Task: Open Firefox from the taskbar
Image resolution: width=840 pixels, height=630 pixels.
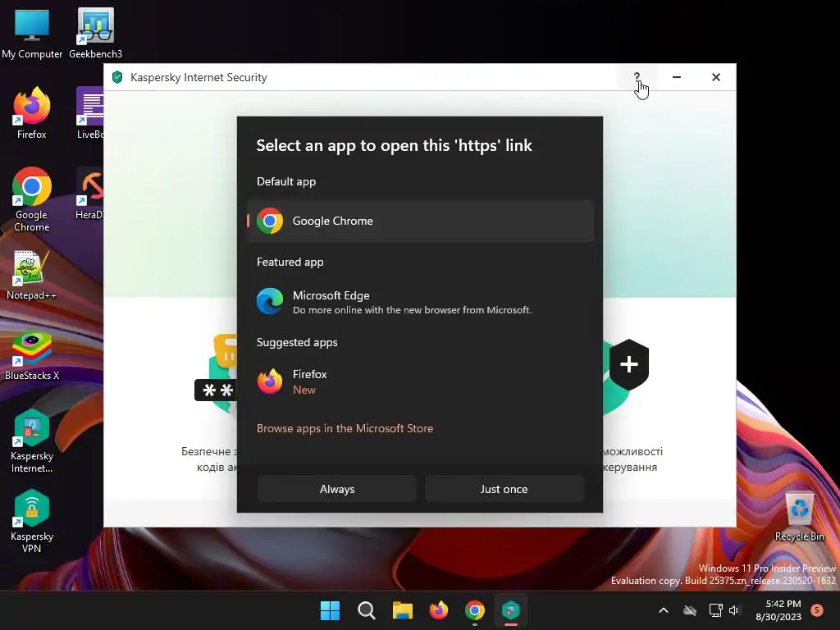Action: (439, 610)
